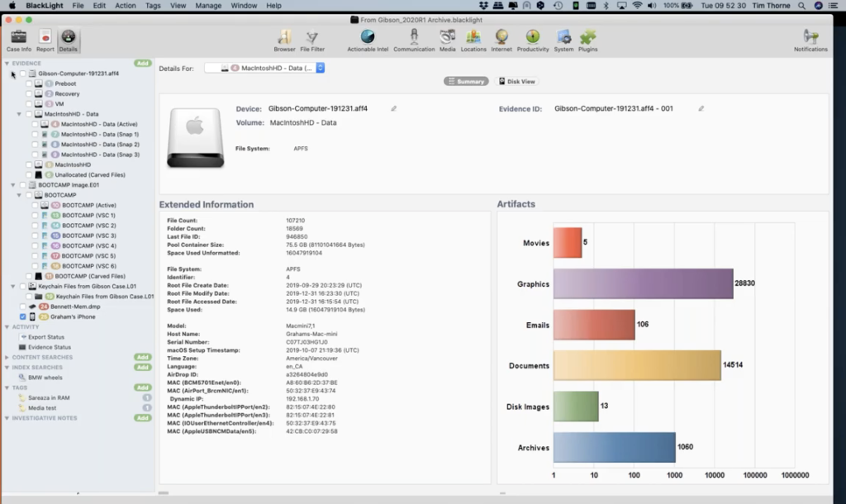Click the Evidence Status item
Image resolution: width=846 pixels, height=504 pixels.
point(49,347)
